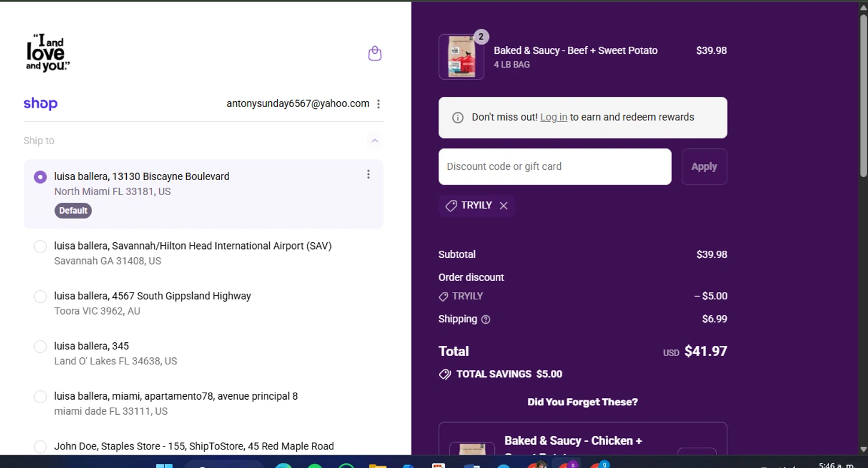
Task: Open File Explorer folder icon on taskbar
Action: [377, 465]
